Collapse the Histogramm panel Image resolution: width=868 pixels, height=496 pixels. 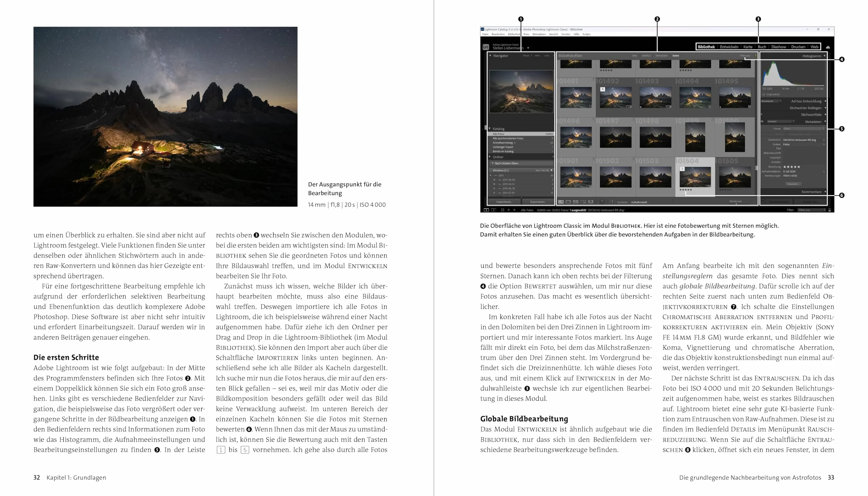tap(824, 56)
